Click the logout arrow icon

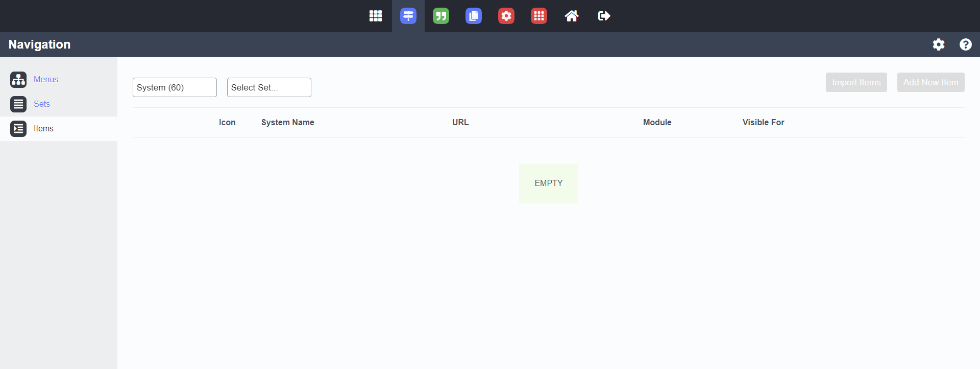(604, 16)
